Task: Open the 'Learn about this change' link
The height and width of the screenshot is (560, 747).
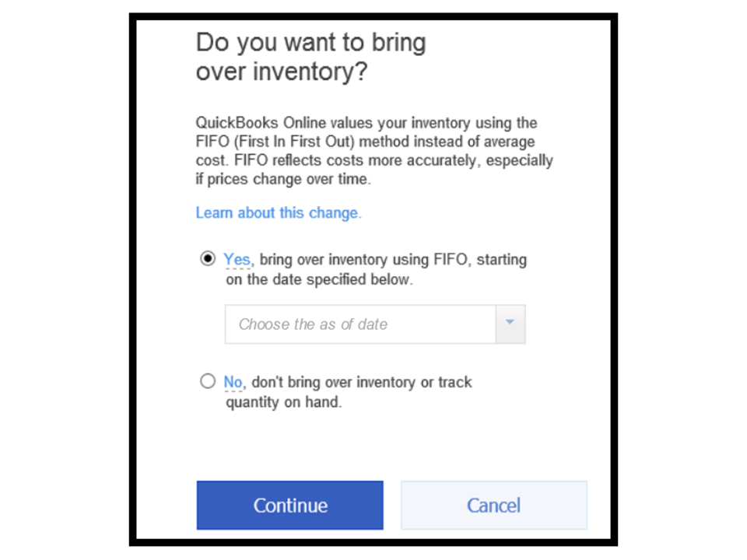Action: point(278,212)
